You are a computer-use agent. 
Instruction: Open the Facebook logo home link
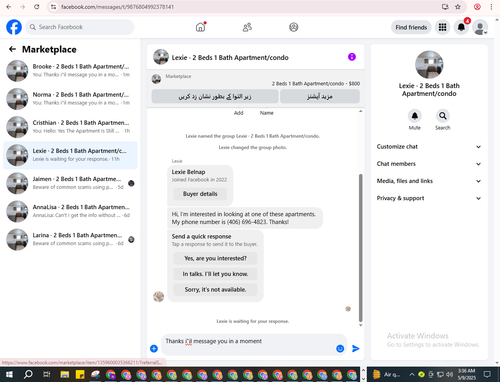tap(14, 27)
